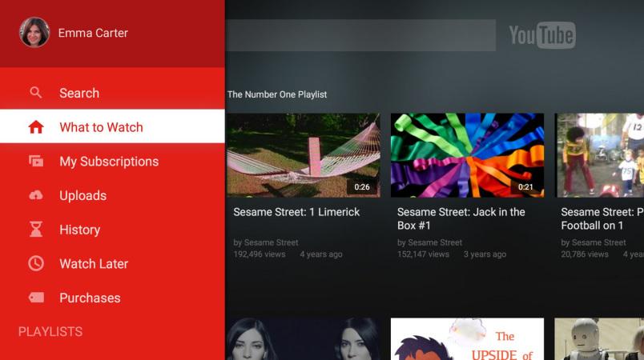Click the 0:26 duration badge
Viewport: 644px width, 360px height.
pos(362,187)
